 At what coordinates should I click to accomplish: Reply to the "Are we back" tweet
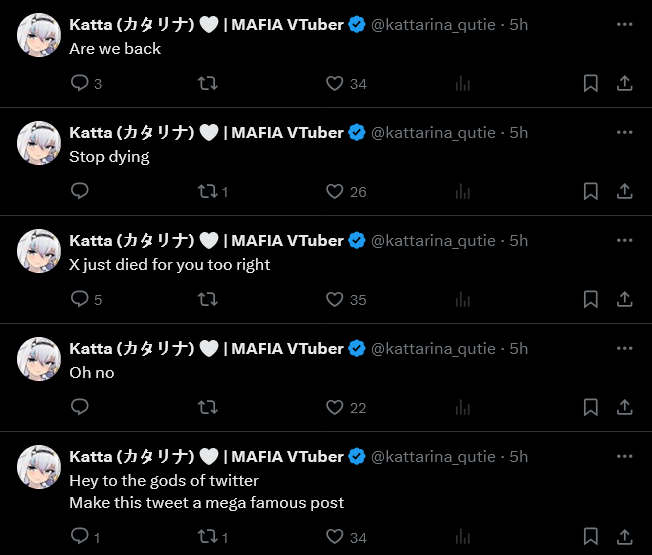click(80, 84)
